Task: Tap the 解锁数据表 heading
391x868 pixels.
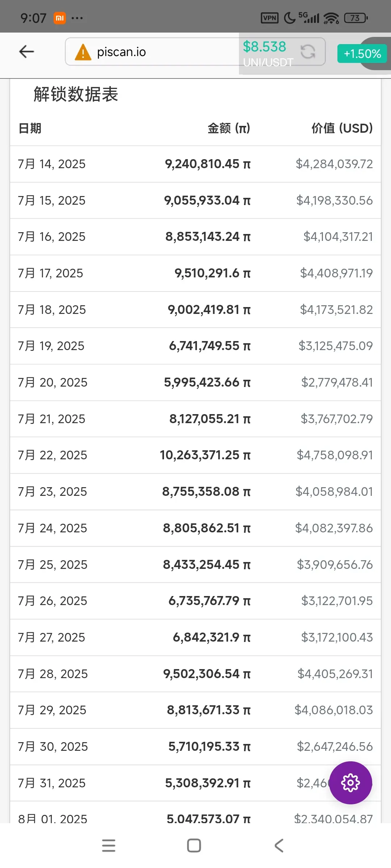Action: 76,94
